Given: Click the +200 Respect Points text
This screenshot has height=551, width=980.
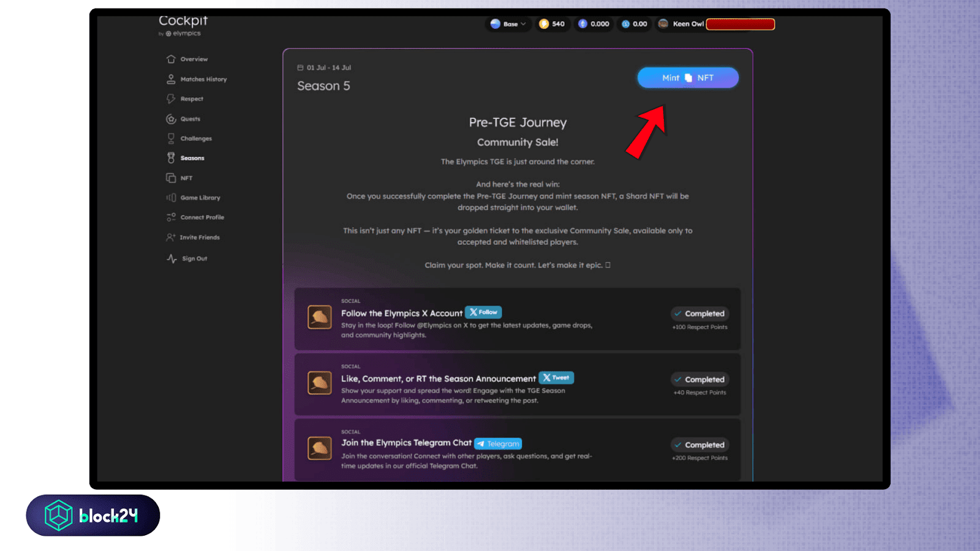Looking at the screenshot, I should (x=699, y=458).
